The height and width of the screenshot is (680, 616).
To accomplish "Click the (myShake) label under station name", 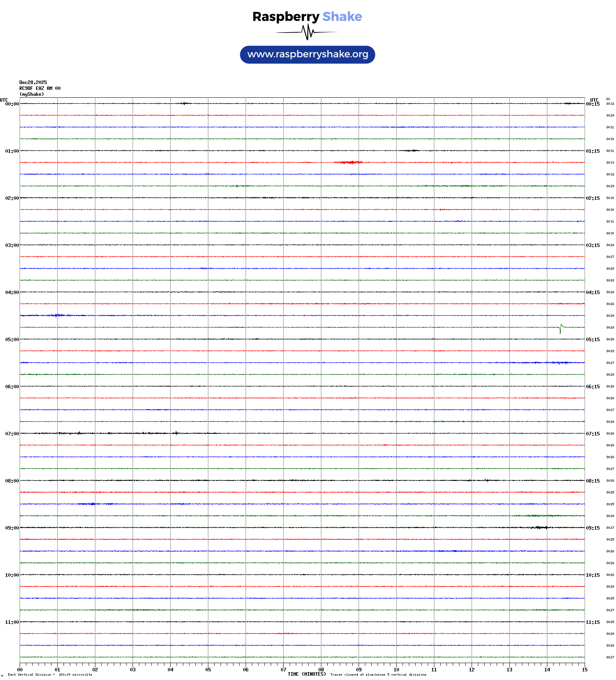I will [x=32, y=94].
